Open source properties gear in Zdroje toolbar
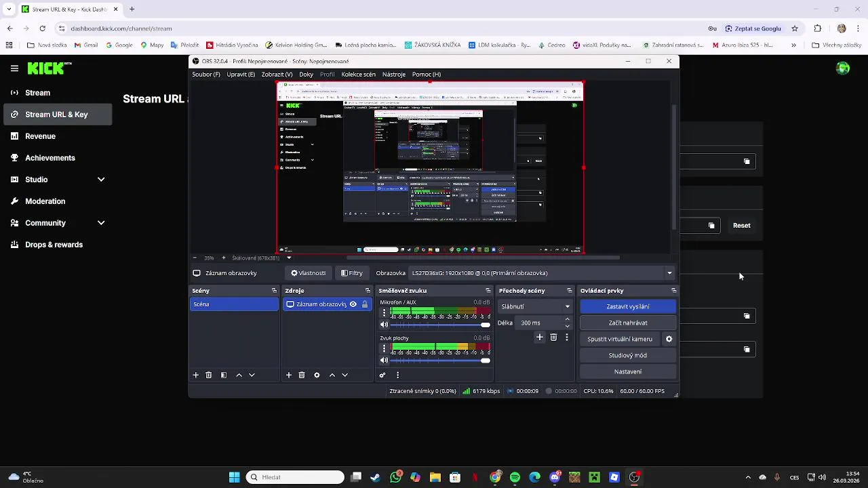Viewport: 868px width, 488px height. (317, 375)
